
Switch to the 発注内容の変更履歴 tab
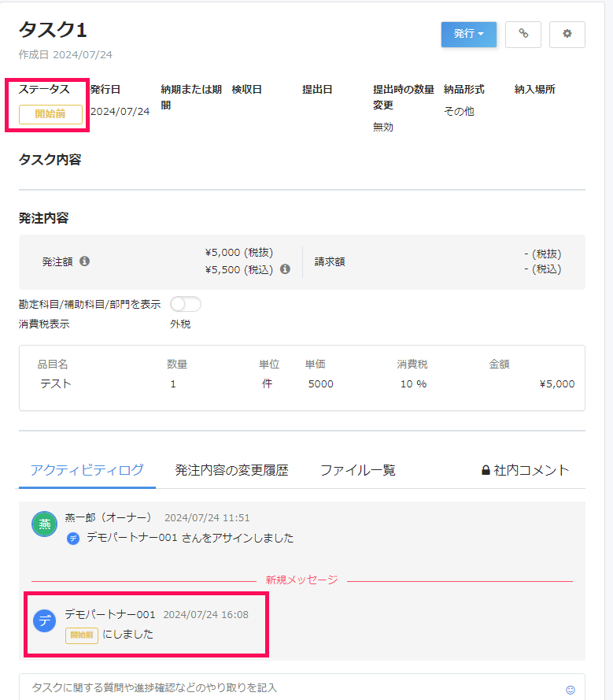pyautogui.click(x=231, y=470)
